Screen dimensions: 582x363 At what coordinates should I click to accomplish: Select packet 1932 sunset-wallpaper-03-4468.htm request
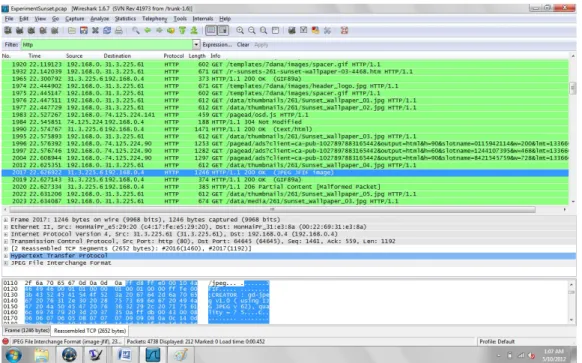(x=285, y=72)
